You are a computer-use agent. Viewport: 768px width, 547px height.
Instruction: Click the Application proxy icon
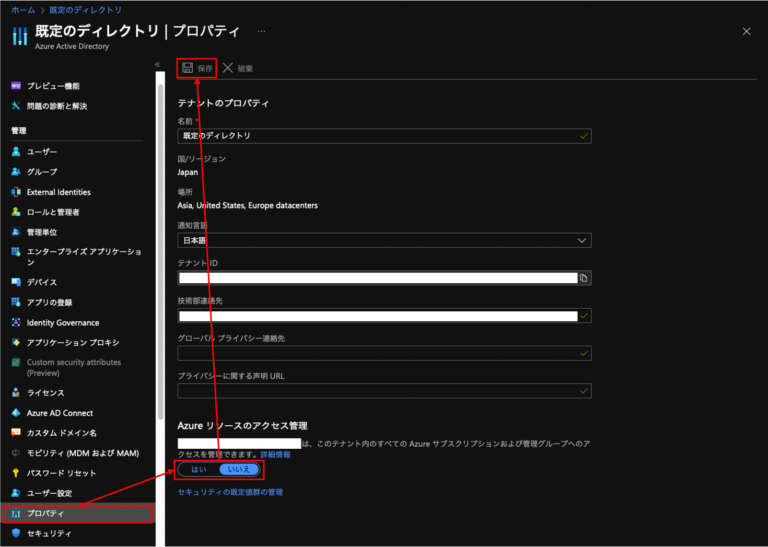click(16, 342)
